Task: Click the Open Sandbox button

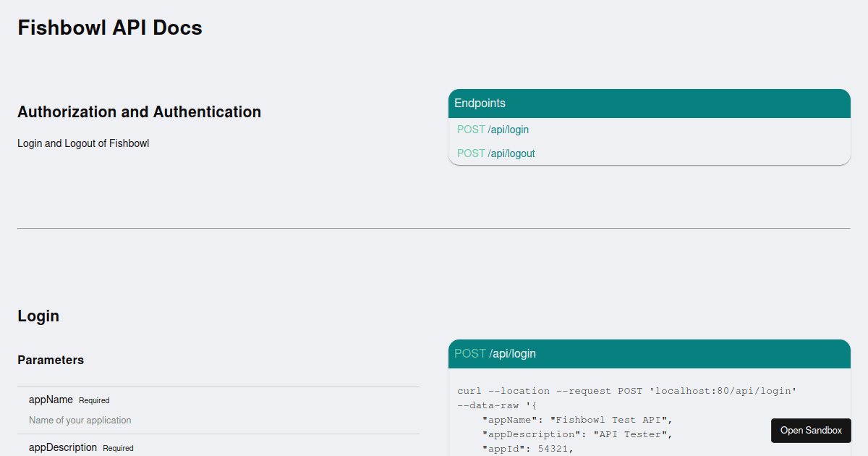Action: (811, 430)
